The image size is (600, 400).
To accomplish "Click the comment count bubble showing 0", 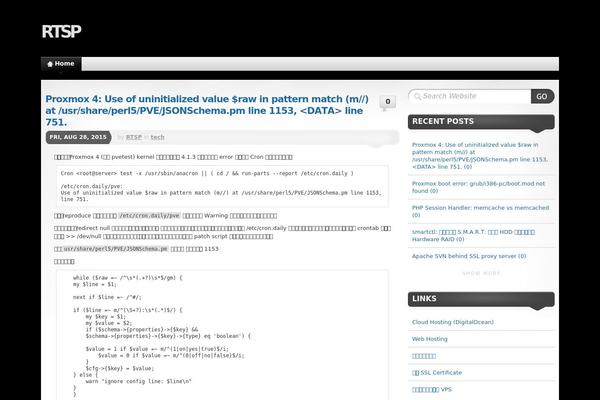I will coord(388,102).
